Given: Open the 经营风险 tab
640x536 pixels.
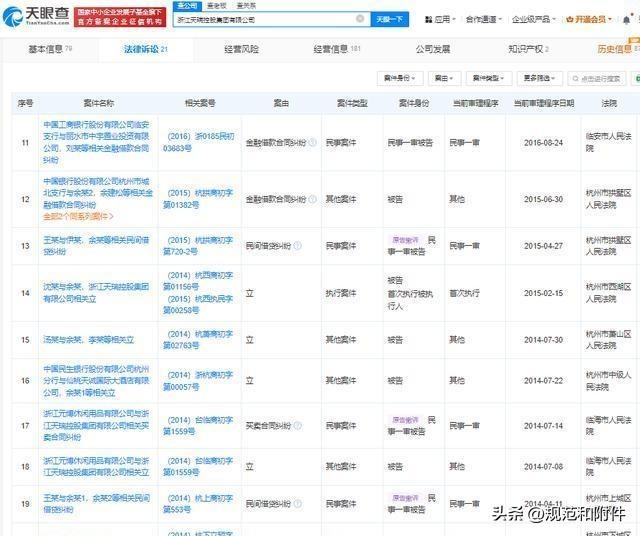Looking at the screenshot, I should (241, 49).
